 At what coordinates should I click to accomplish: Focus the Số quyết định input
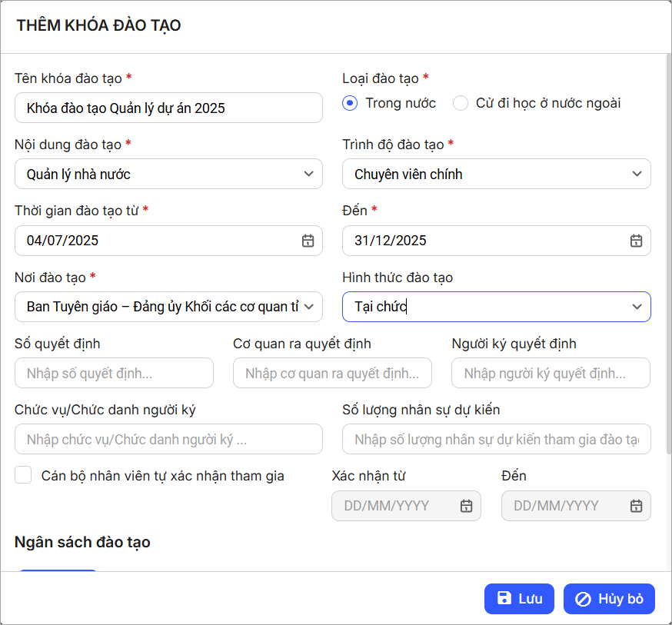(114, 374)
